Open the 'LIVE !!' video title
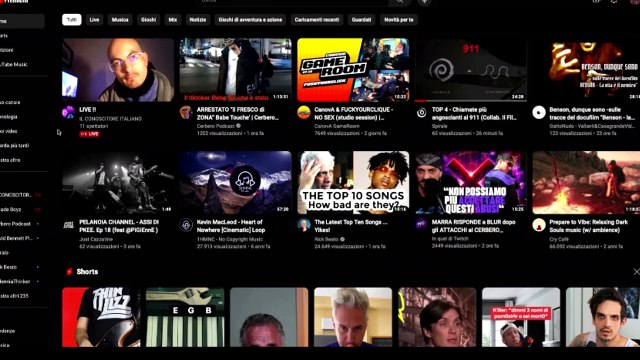This screenshot has height=360, width=640. point(87,110)
